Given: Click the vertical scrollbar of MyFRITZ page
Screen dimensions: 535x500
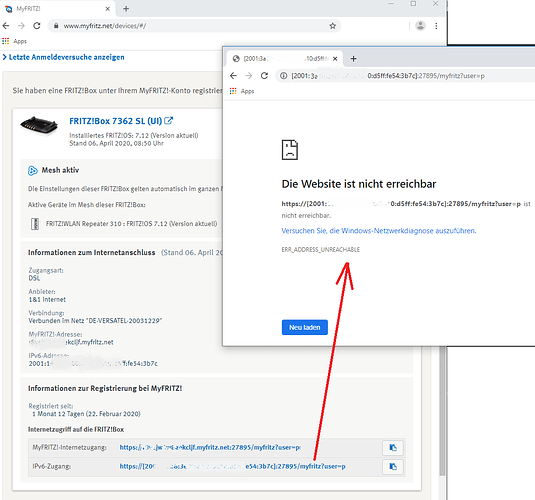Looking at the screenshot, I should pos(443,410).
